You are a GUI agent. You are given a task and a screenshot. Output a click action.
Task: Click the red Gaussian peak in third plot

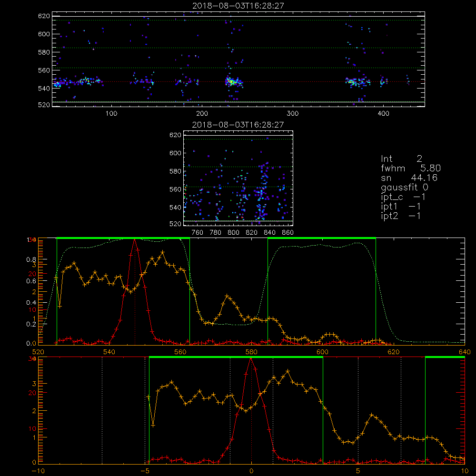coord(135,240)
